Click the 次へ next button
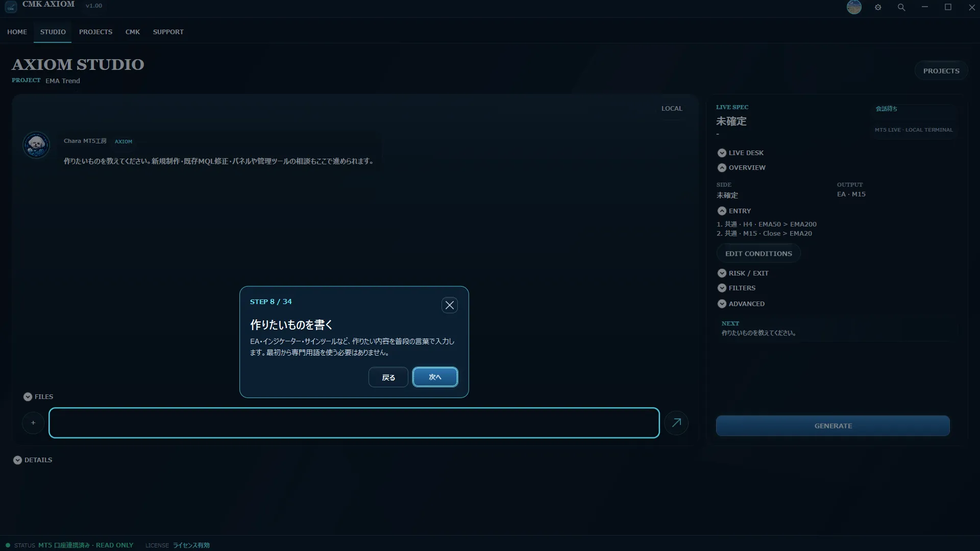The width and height of the screenshot is (980, 551). click(x=435, y=377)
